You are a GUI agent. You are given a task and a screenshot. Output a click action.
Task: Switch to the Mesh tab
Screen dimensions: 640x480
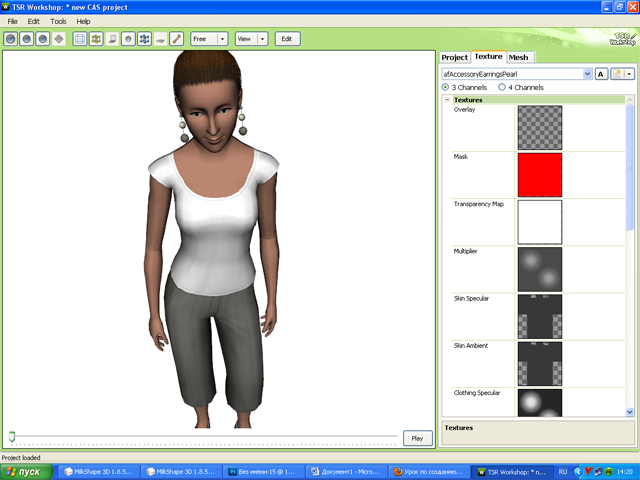519,58
